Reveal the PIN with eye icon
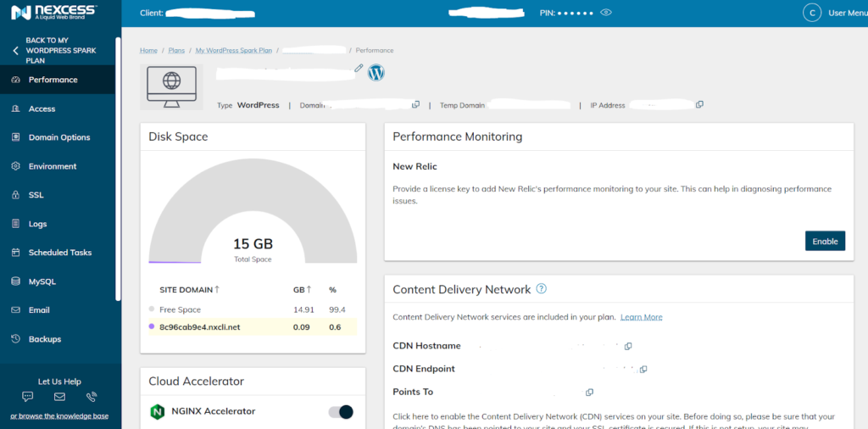Image resolution: width=868 pixels, height=429 pixels. click(x=606, y=12)
